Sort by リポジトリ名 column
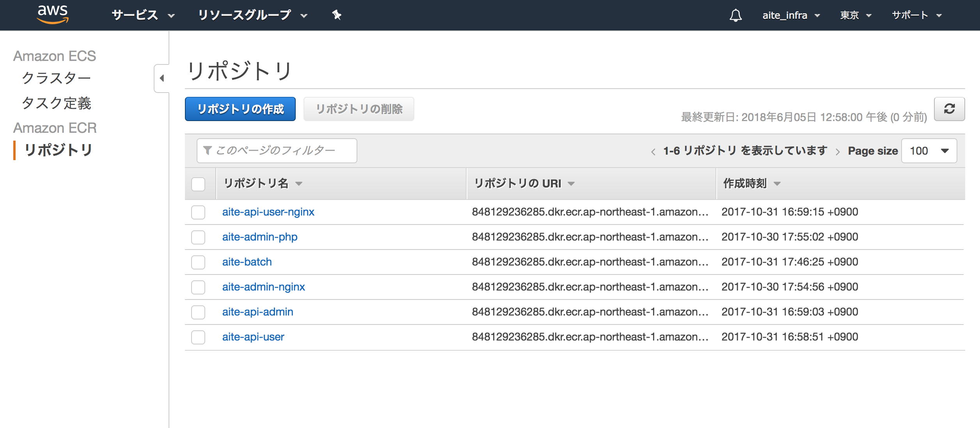Viewport: 980px width, 428px height. (x=263, y=183)
